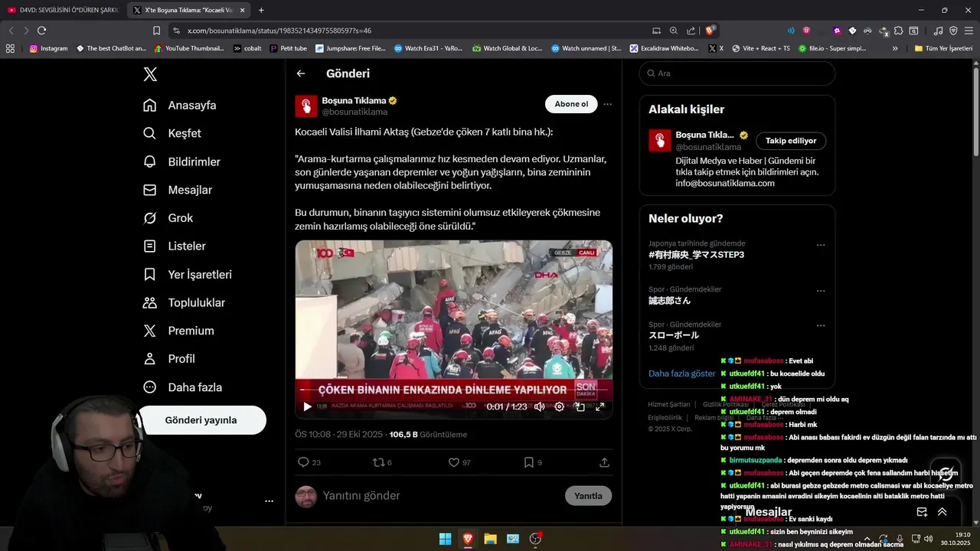Expand bookmarks overflow chevron
Viewport: 980px width, 551px height.
895,48
